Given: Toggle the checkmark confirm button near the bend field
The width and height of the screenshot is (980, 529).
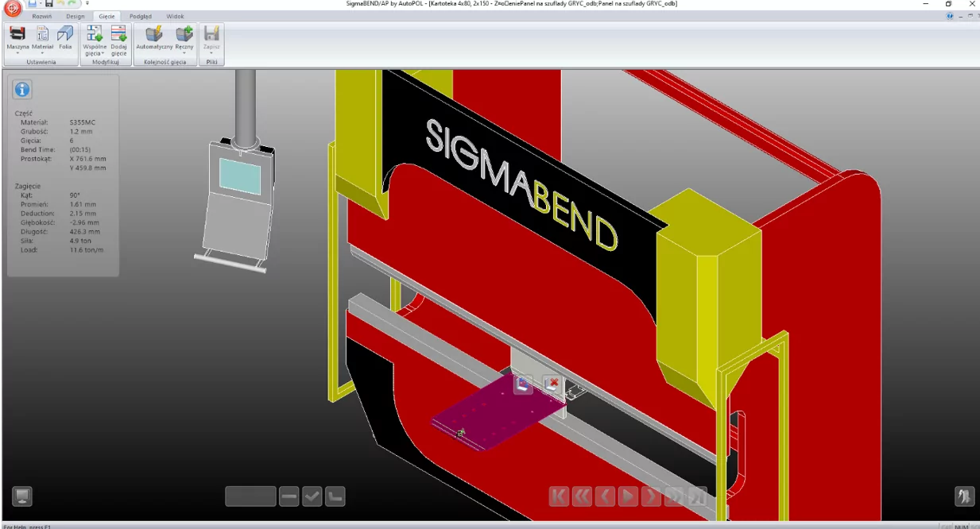Looking at the screenshot, I should pyautogui.click(x=312, y=496).
